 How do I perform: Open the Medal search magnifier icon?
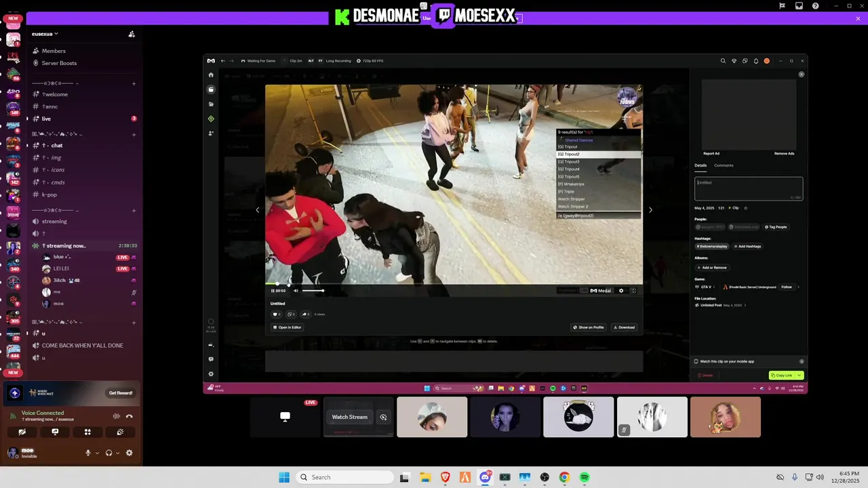(x=723, y=61)
